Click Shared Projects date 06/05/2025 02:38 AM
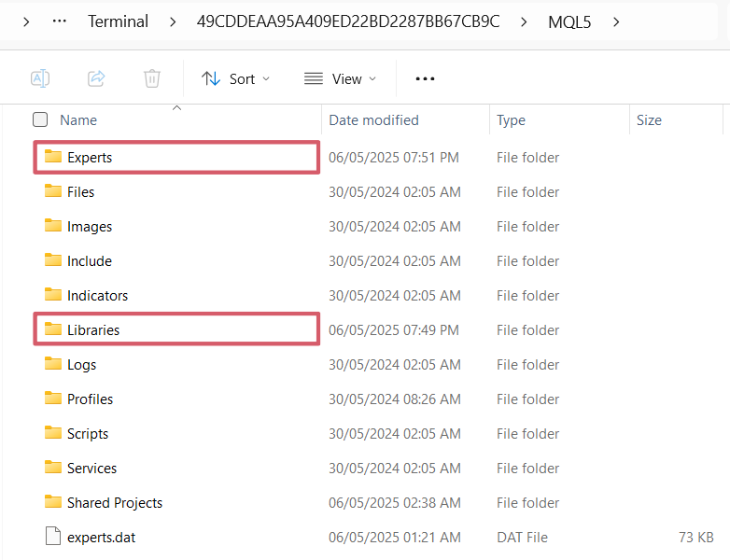 click(x=395, y=503)
